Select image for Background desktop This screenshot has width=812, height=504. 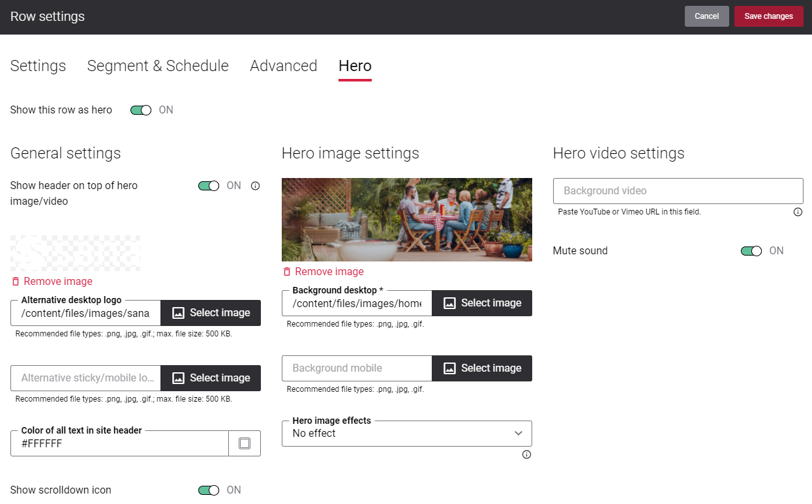coord(482,303)
